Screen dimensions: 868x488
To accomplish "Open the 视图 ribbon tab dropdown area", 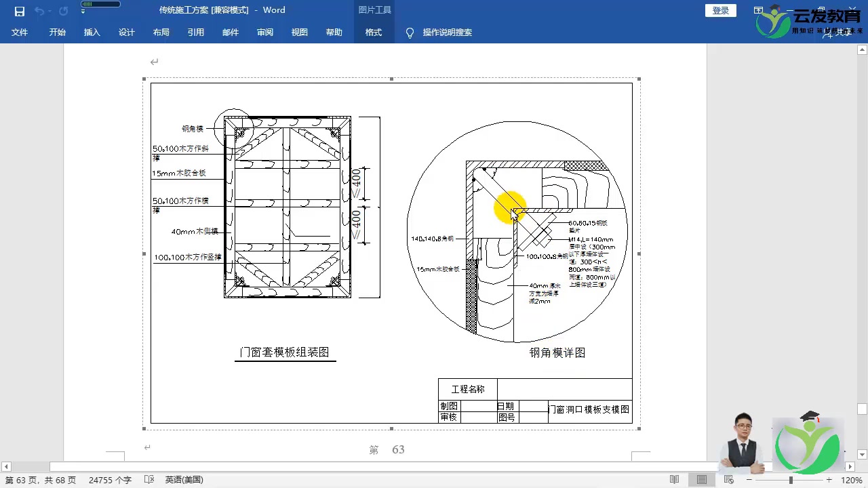I will [x=299, y=32].
